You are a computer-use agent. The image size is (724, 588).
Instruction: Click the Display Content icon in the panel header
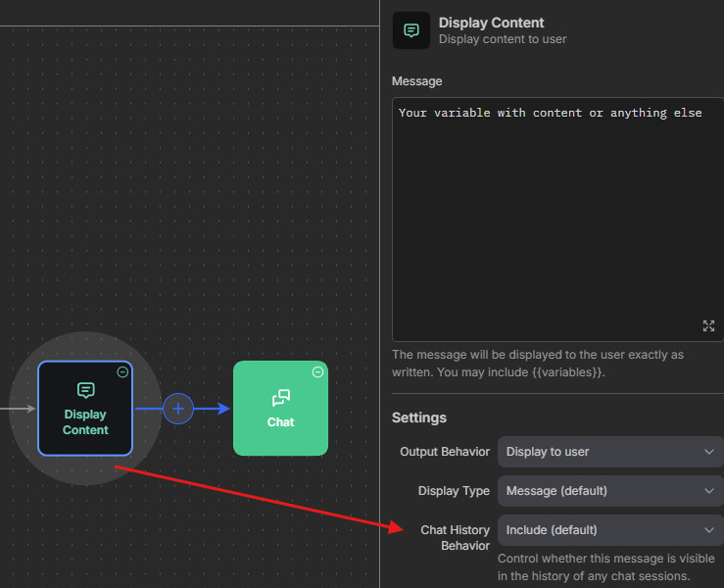[x=410, y=30]
